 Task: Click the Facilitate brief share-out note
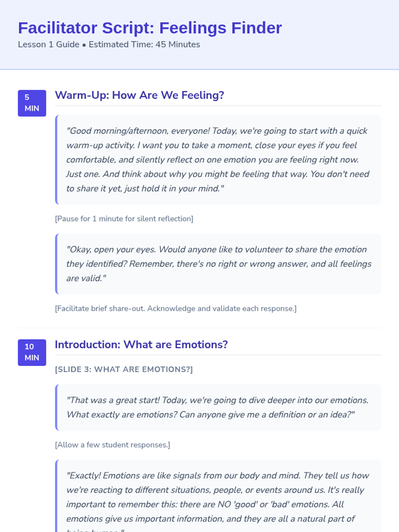[176, 309]
